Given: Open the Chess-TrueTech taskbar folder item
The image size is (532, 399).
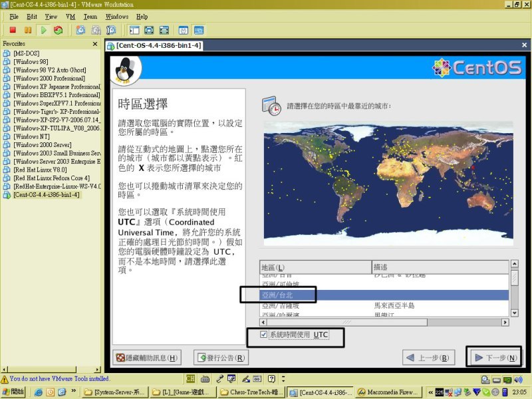Looking at the screenshot, I should click(x=251, y=392).
